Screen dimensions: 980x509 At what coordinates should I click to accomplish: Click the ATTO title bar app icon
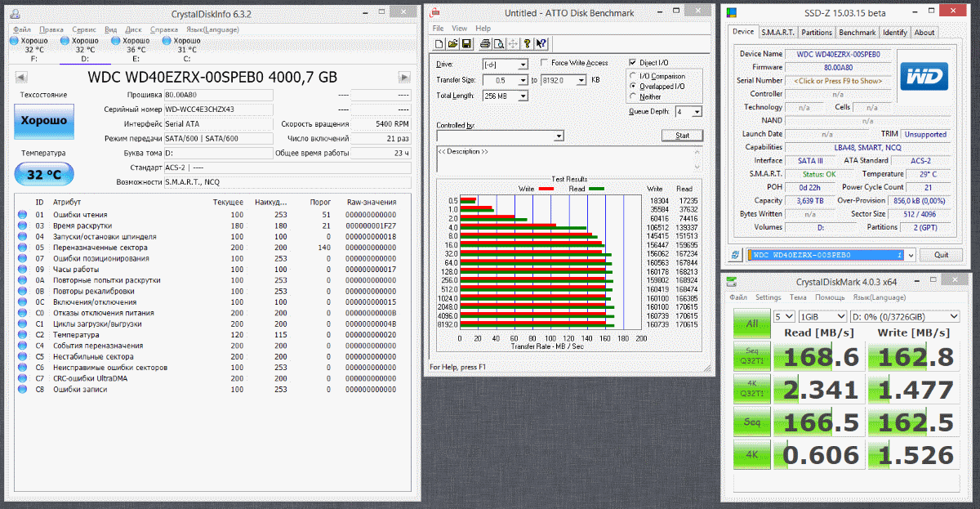coord(434,13)
